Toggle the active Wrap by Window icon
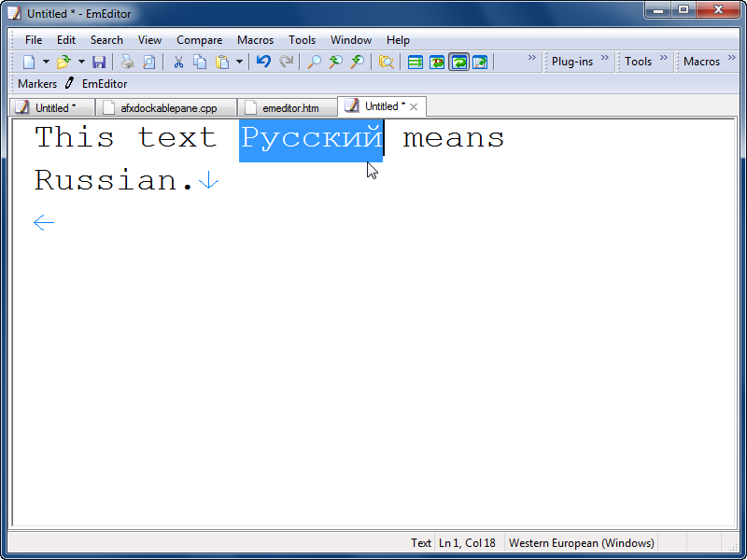The height and width of the screenshot is (560, 747). click(x=458, y=62)
